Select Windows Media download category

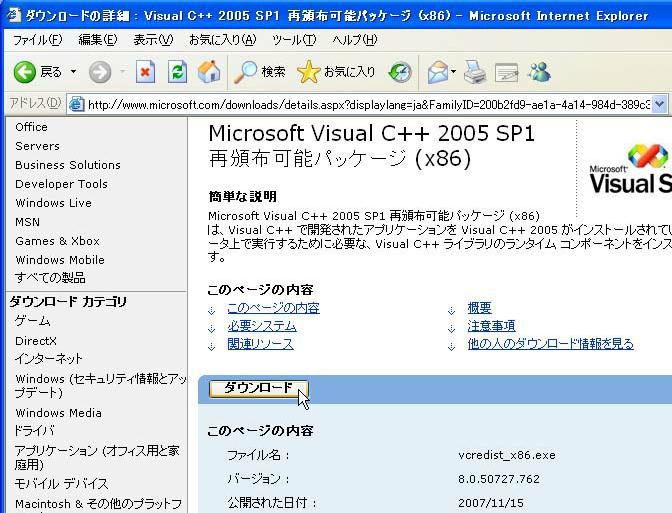click(58, 413)
